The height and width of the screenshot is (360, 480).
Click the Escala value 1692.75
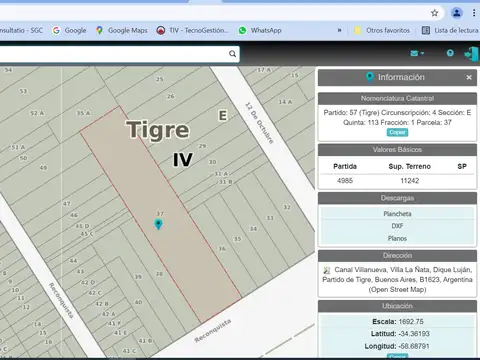click(x=411, y=322)
